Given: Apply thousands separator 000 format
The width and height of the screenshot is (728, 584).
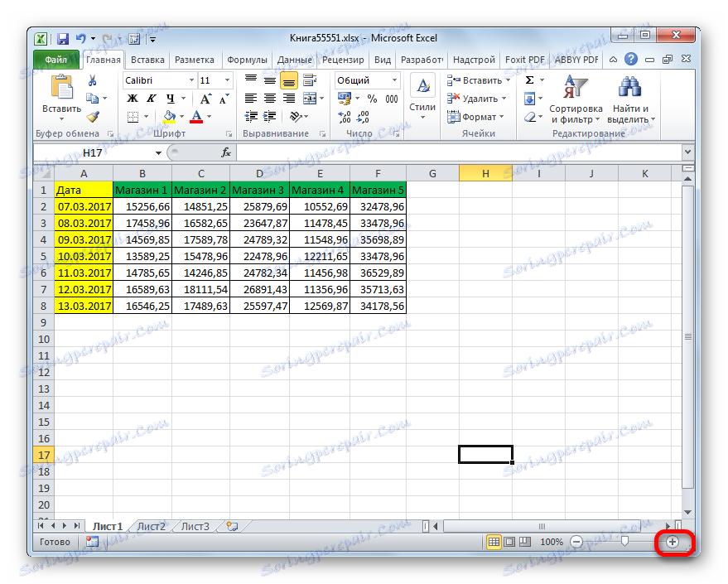Looking at the screenshot, I should 392,99.
